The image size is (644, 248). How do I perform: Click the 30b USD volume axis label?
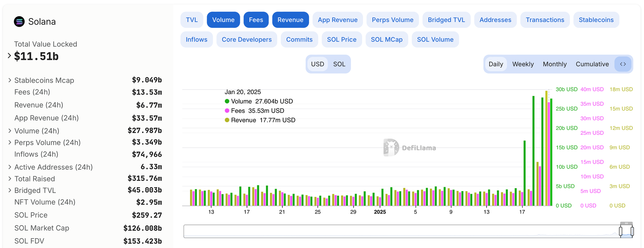pyautogui.click(x=567, y=89)
